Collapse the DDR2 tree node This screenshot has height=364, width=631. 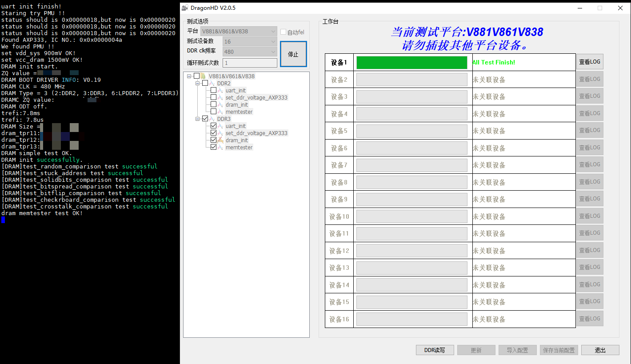coord(197,83)
